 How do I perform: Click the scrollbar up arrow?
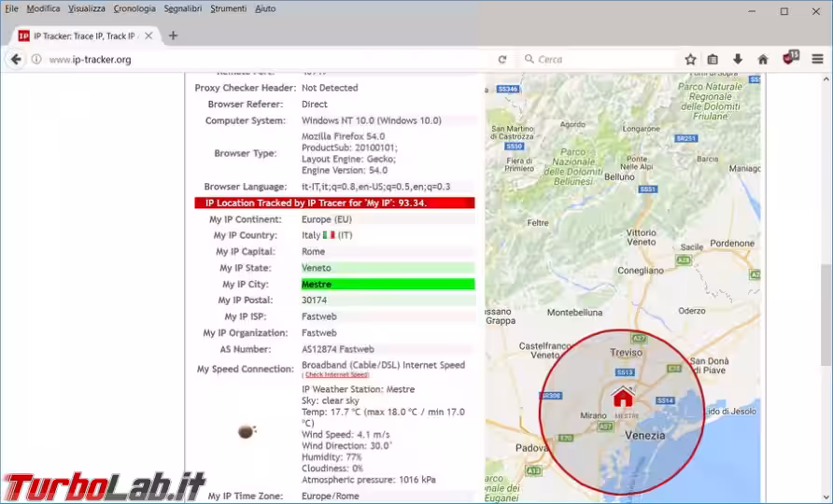[x=826, y=79]
